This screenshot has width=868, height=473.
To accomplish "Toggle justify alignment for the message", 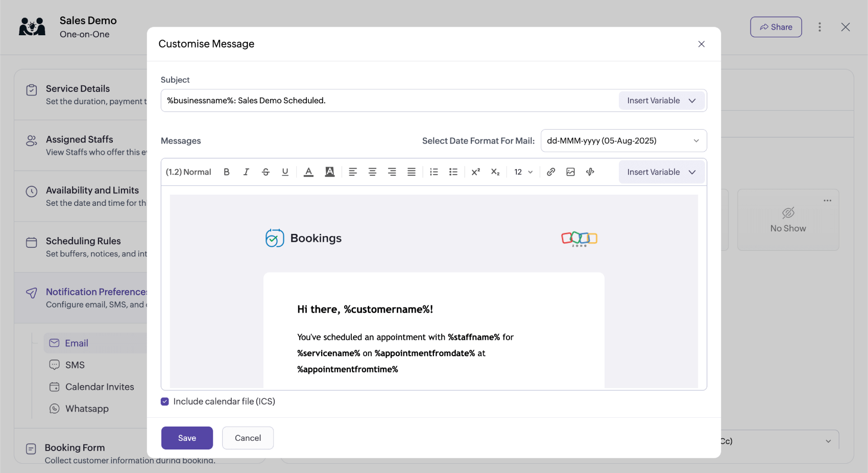I will click(x=412, y=172).
